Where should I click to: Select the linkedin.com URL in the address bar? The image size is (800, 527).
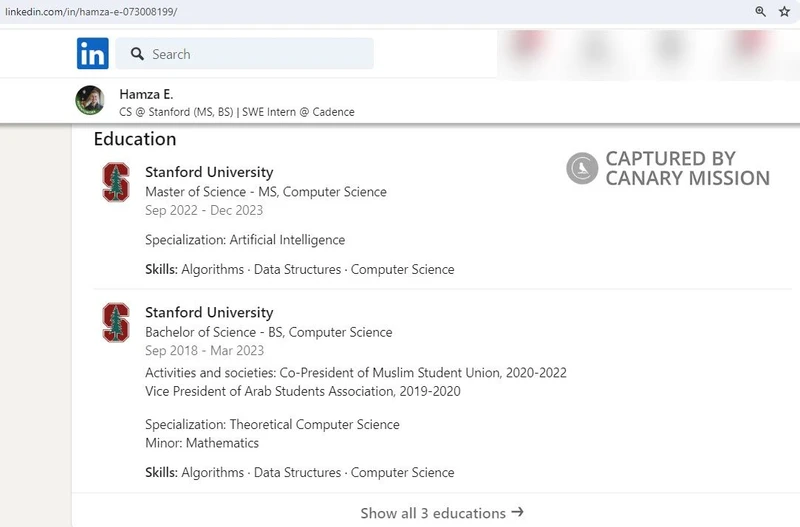point(91,11)
